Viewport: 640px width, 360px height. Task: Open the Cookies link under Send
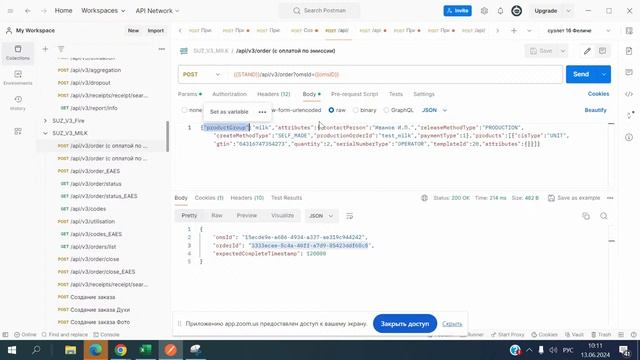pos(598,94)
